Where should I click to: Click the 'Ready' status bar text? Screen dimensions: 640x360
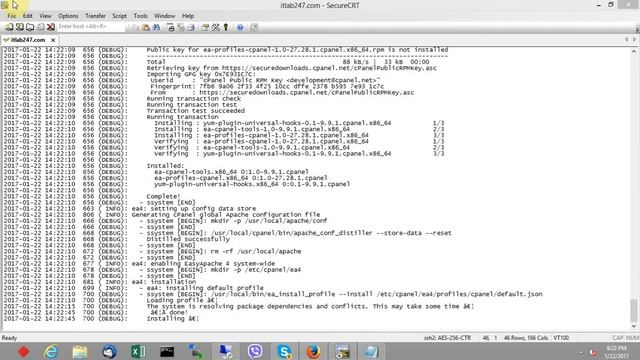click(9, 338)
